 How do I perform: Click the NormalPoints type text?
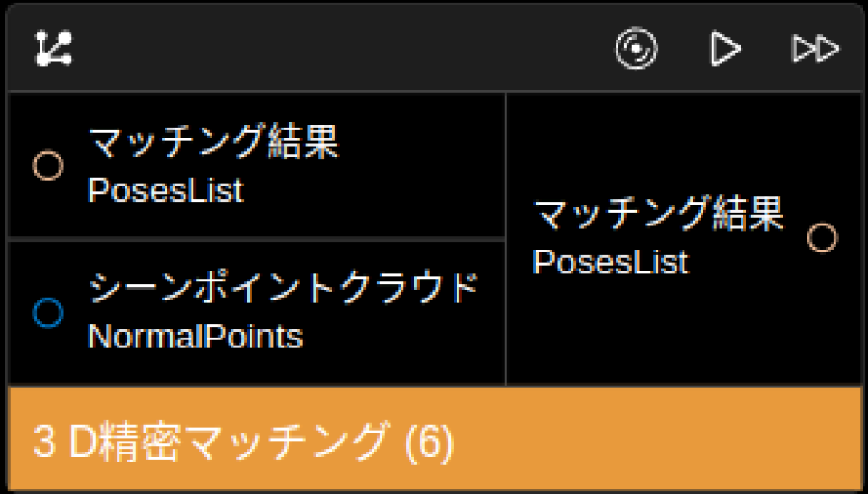195,337
